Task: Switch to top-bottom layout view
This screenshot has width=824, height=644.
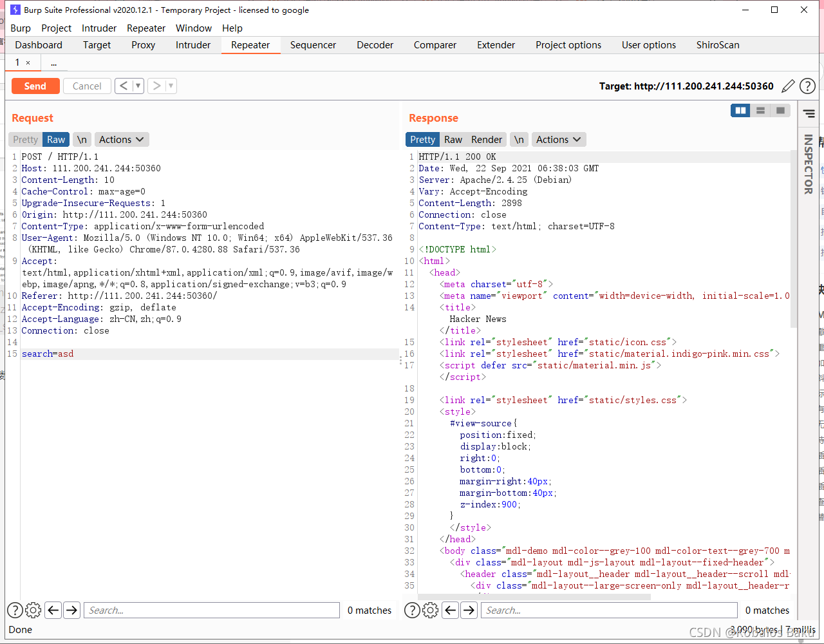Action: (x=760, y=111)
